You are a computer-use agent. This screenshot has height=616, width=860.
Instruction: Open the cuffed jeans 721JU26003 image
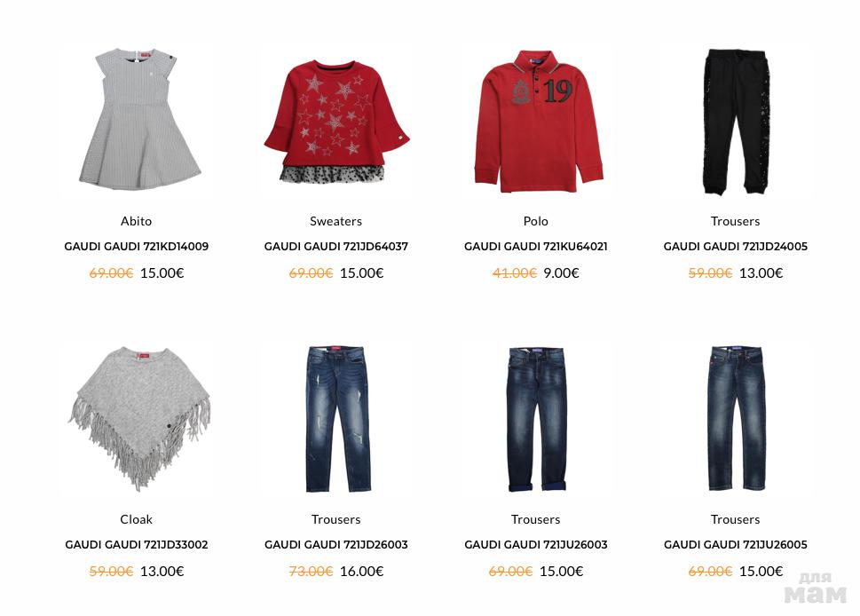pyautogui.click(x=536, y=419)
